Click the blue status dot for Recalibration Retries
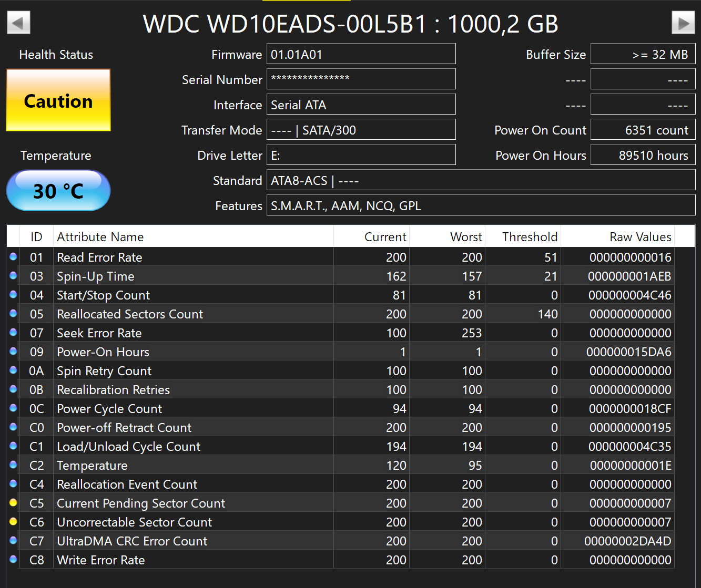 click(13, 389)
